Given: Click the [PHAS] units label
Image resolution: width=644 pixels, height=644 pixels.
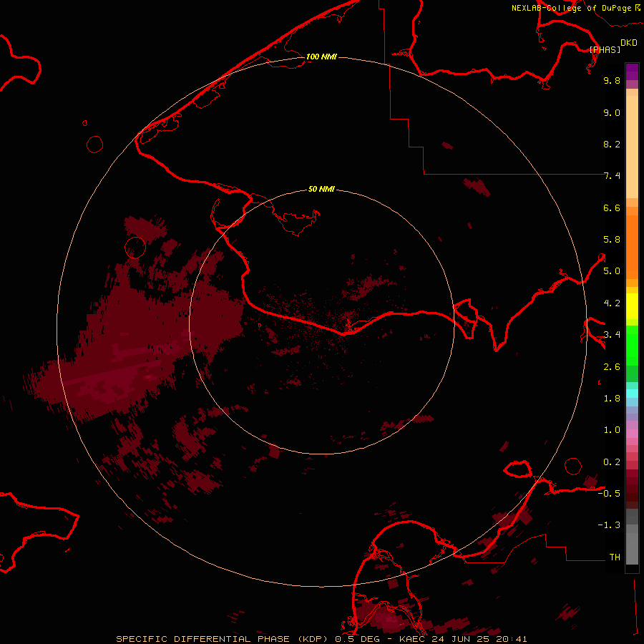Looking at the screenshot, I should (605, 49).
